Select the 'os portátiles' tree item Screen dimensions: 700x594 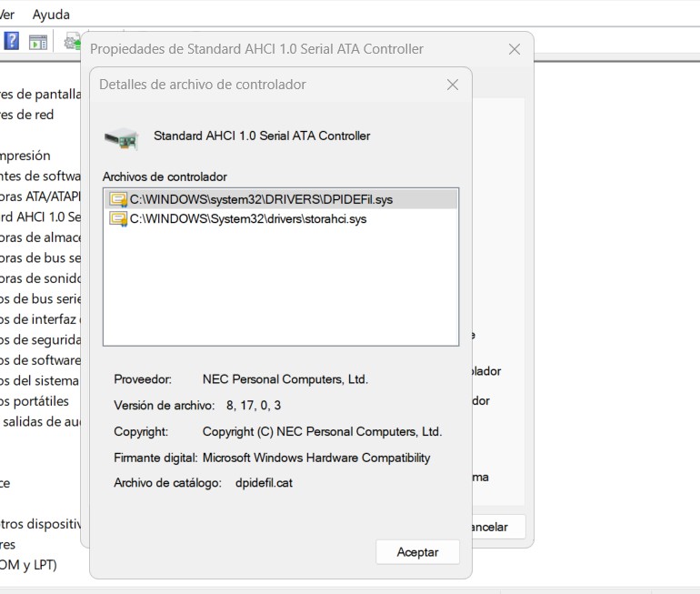pyautogui.click(x=35, y=401)
